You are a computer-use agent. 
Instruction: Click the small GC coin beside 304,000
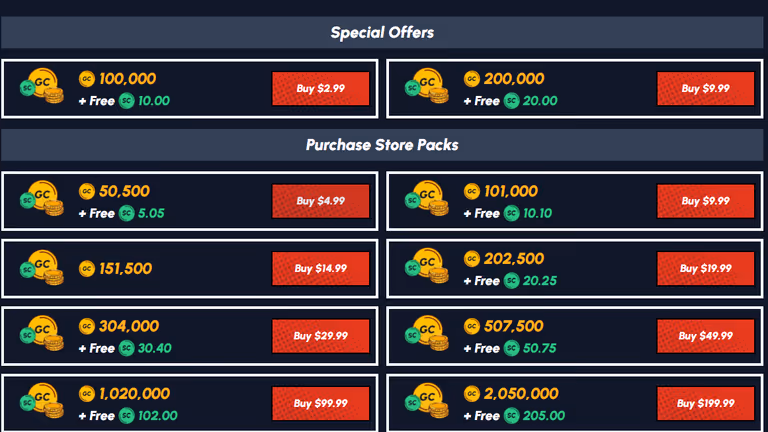tap(87, 326)
